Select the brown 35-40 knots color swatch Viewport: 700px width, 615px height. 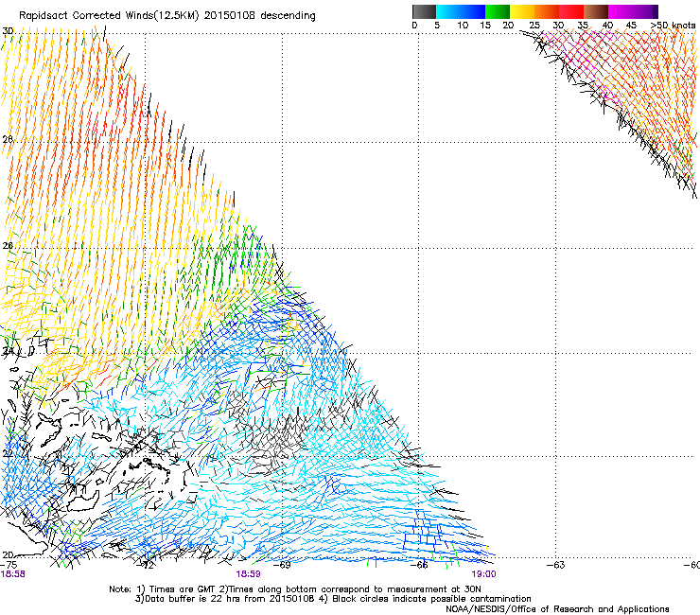coord(596,11)
